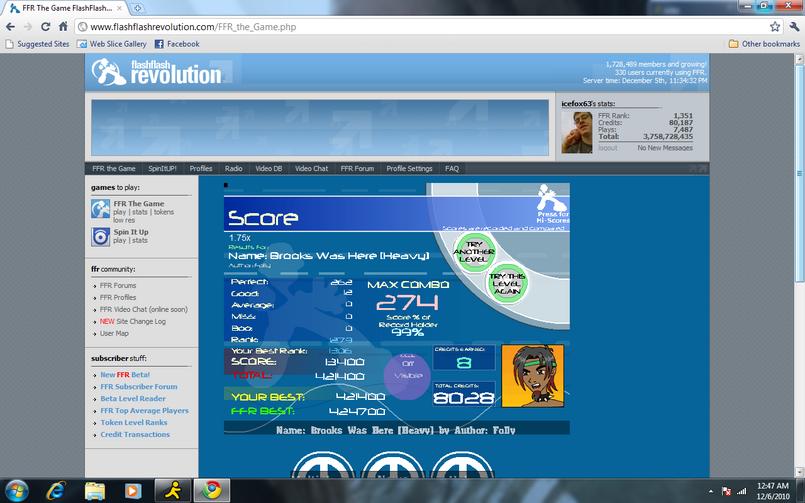Screen dimensions: 805x503
Task: Click tokens link under FFR The Game
Action: (164, 212)
